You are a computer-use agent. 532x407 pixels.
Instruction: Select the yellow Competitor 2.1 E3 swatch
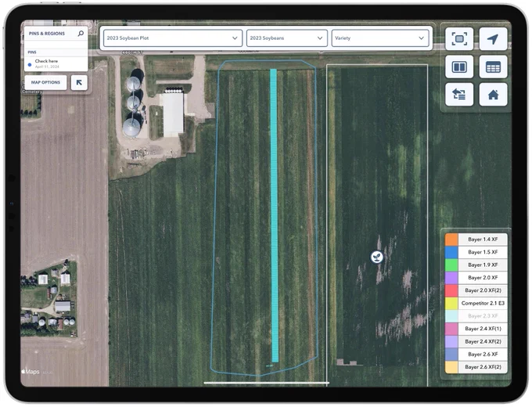(x=451, y=303)
